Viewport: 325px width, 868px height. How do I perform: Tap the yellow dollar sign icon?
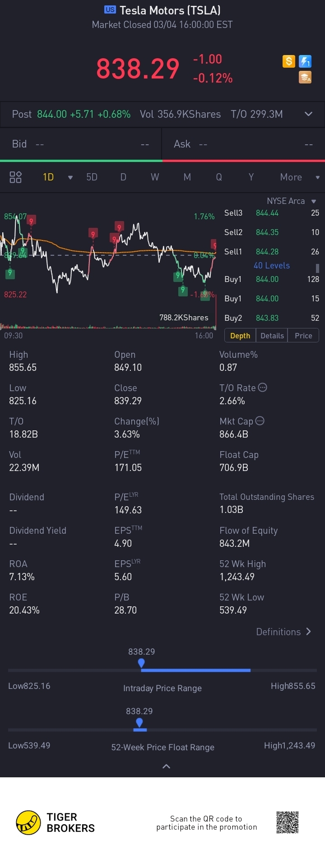pyautogui.click(x=289, y=61)
